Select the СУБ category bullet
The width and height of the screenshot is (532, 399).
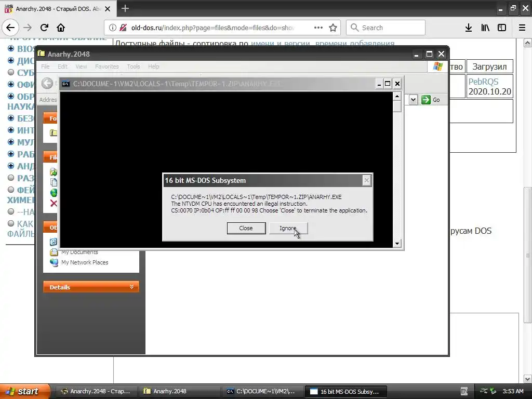click(x=11, y=72)
